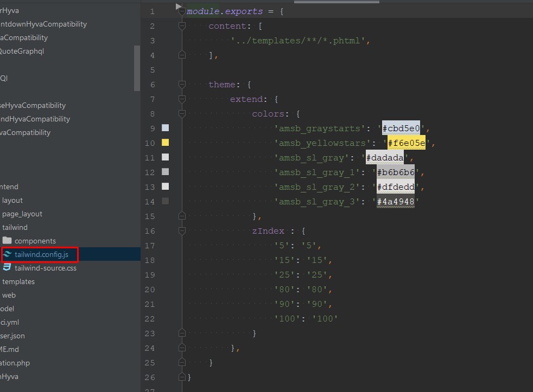Click fold end marker on line 15

pyautogui.click(x=182, y=216)
